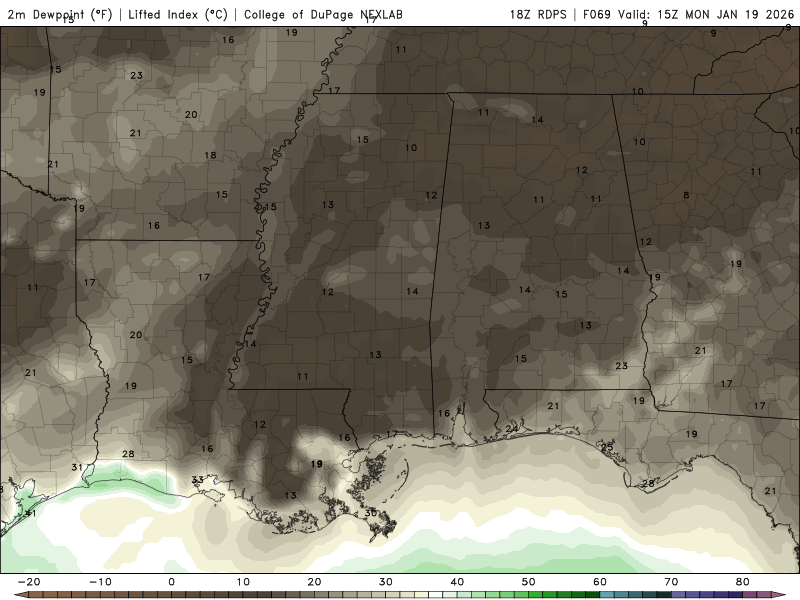
Task: Select the '50' label on the color scale
Action: (x=529, y=582)
